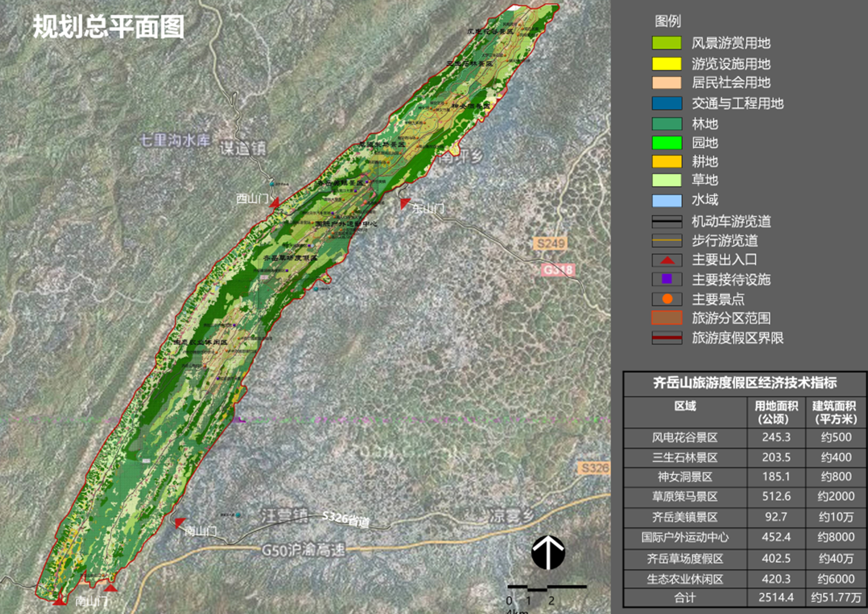Click the S249 road badge
This screenshot has width=868, height=614.
[x=550, y=243]
